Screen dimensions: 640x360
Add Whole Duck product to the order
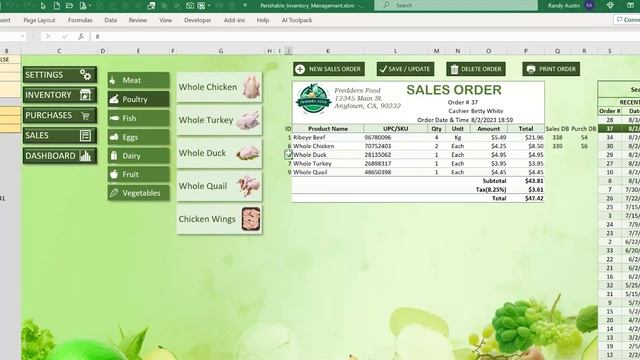(x=219, y=153)
